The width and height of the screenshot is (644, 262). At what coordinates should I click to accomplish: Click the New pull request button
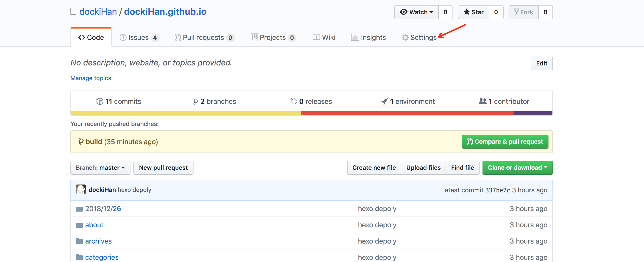[163, 168]
